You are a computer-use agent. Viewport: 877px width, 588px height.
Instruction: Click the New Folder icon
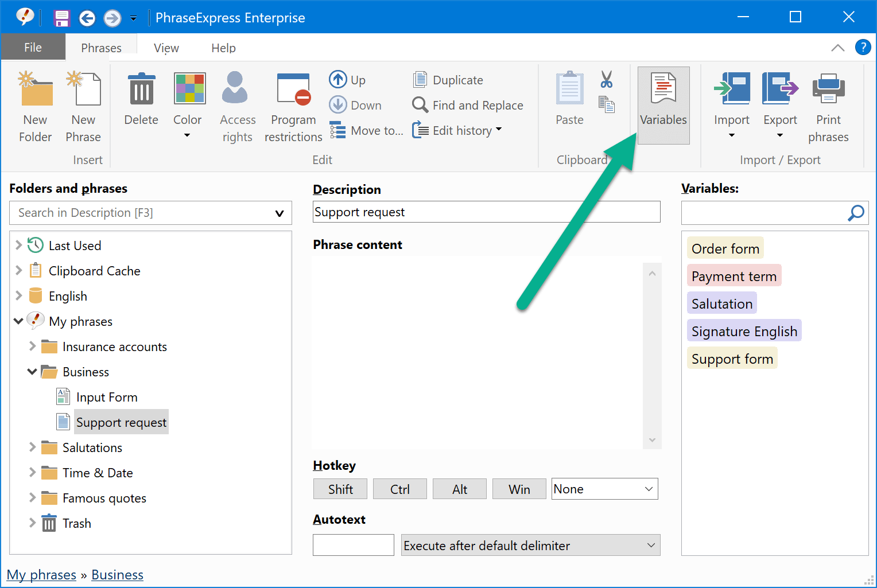coord(36,88)
